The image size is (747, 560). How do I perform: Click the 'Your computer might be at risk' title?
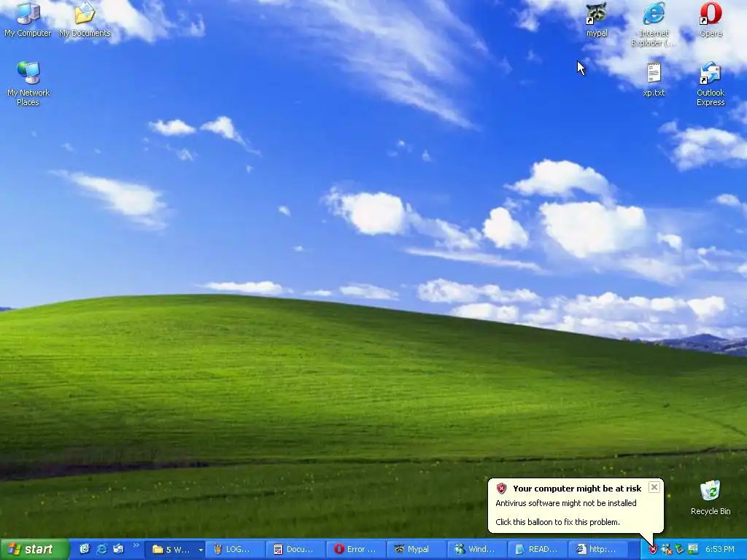(x=577, y=489)
